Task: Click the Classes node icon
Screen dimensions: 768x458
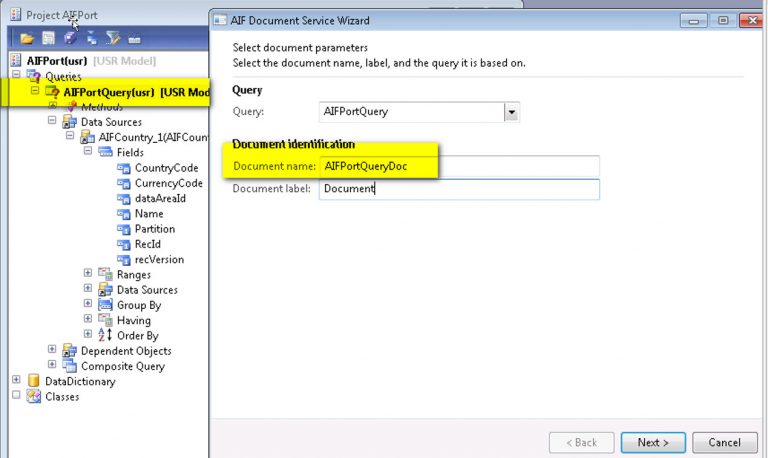Action: [x=33, y=397]
